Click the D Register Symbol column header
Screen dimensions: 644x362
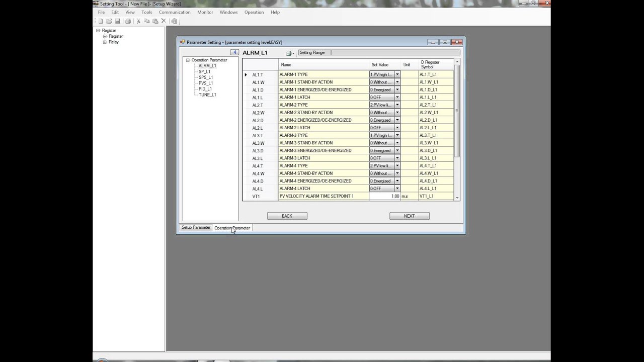point(436,65)
